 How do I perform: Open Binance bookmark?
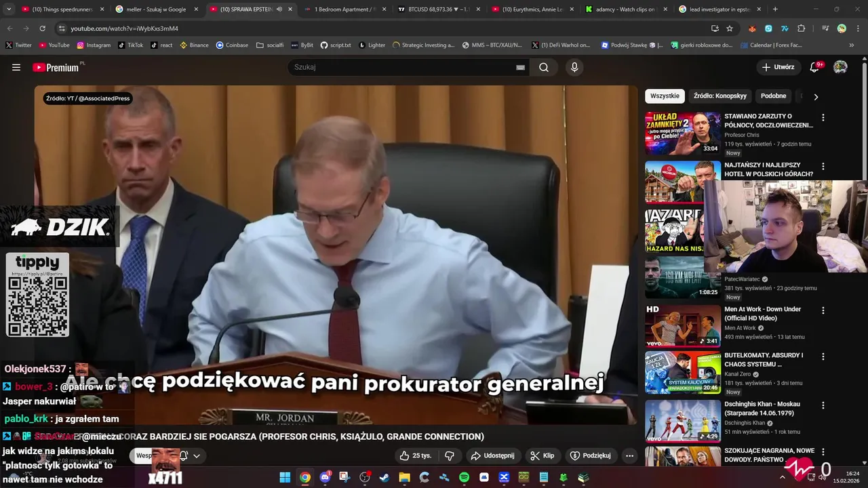coord(194,45)
